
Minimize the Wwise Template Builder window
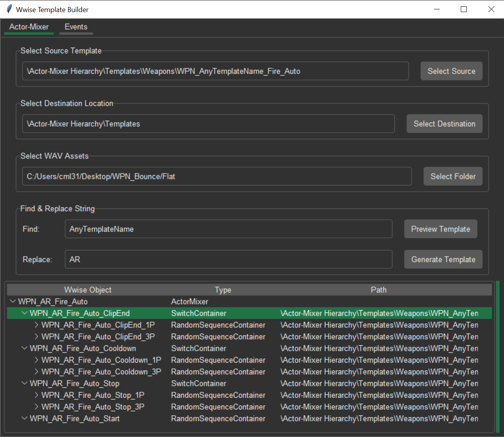(437, 9)
